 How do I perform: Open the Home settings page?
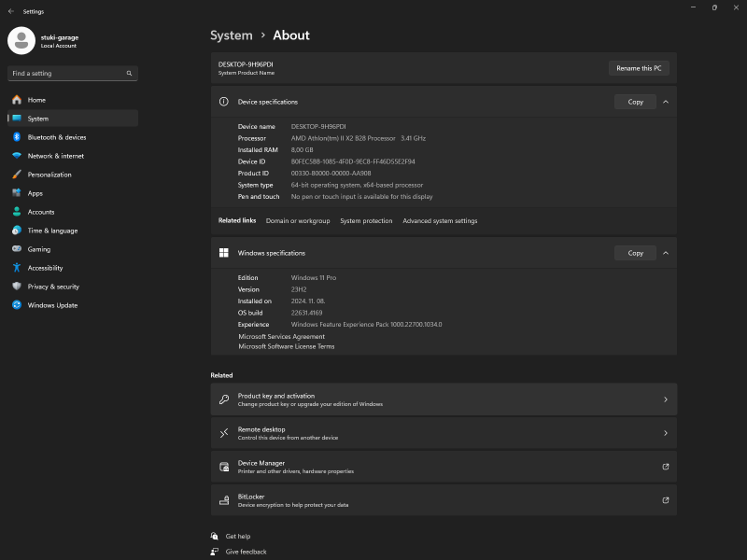73,100
